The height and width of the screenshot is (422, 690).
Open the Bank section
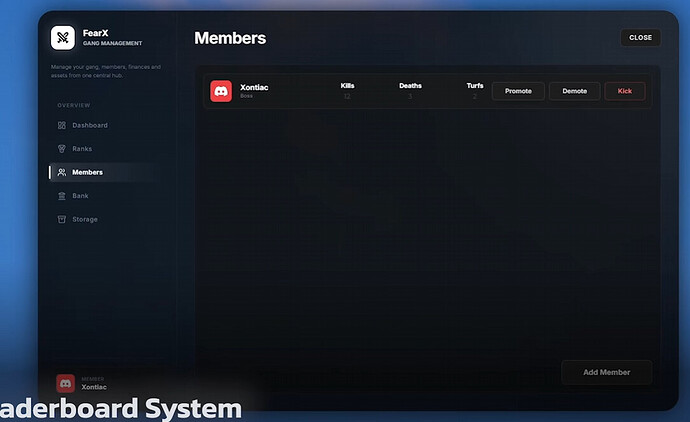coord(80,196)
